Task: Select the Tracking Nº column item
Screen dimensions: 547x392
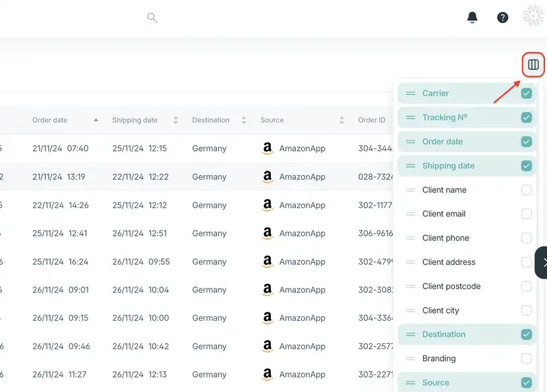Action: (467, 117)
